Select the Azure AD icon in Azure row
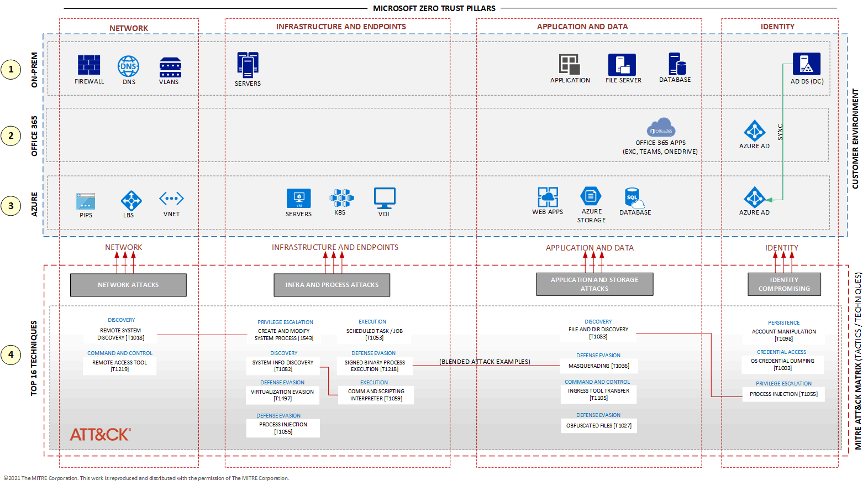 tap(754, 197)
